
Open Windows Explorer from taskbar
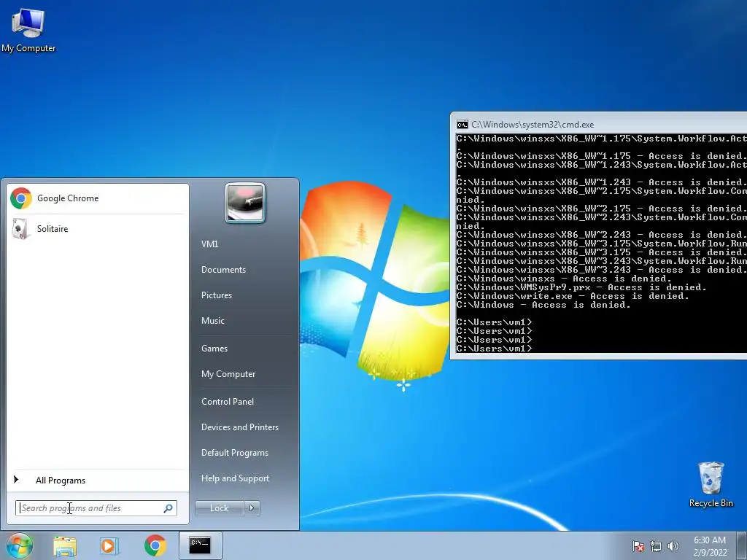click(65, 545)
